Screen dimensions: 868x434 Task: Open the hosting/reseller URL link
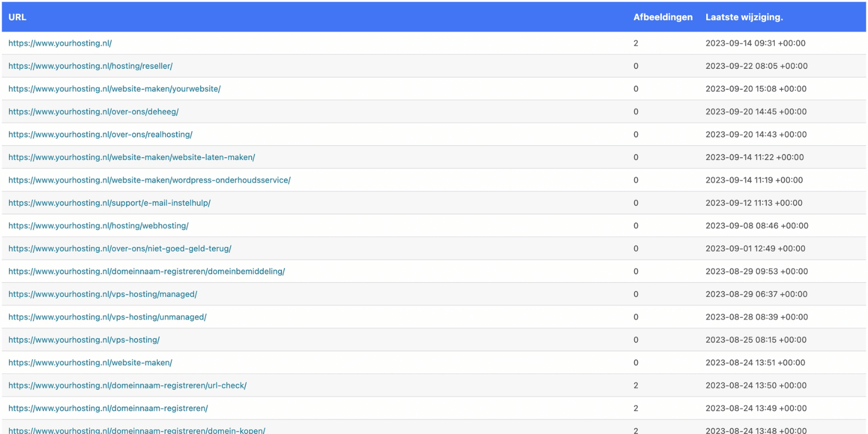(91, 66)
